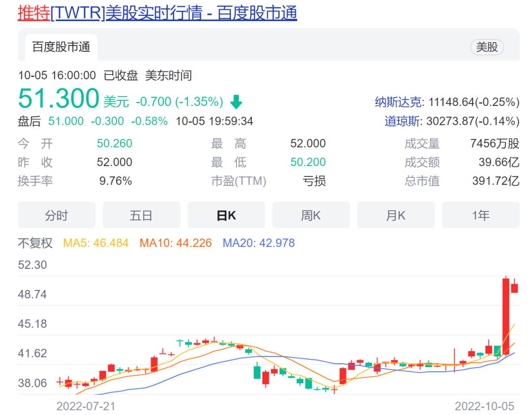Image resolution: width=532 pixels, height=415 pixels.
Task: Click the 总市值 value 391.72亿
Action: click(x=496, y=181)
